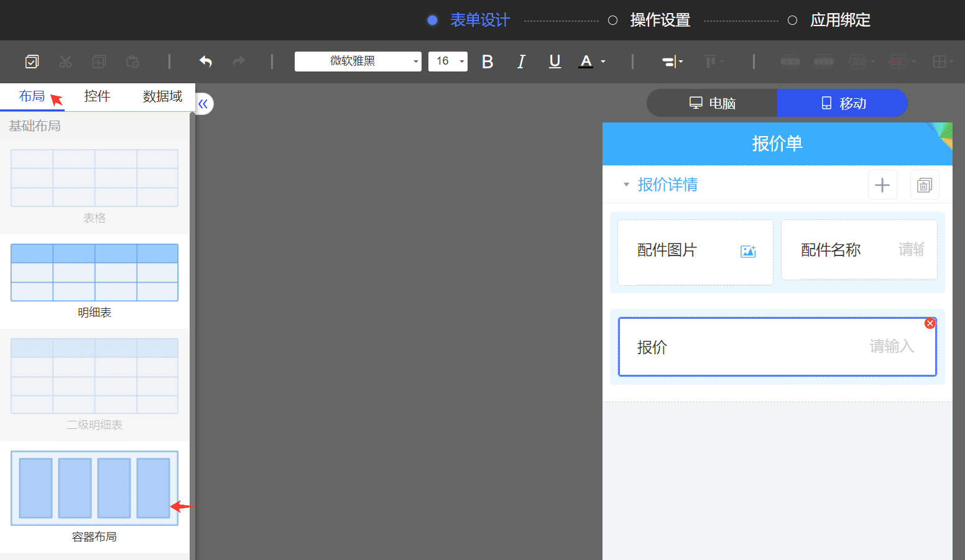The width and height of the screenshot is (965, 560).
Task: Click the red delete row/column icon
Action: click(901, 61)
